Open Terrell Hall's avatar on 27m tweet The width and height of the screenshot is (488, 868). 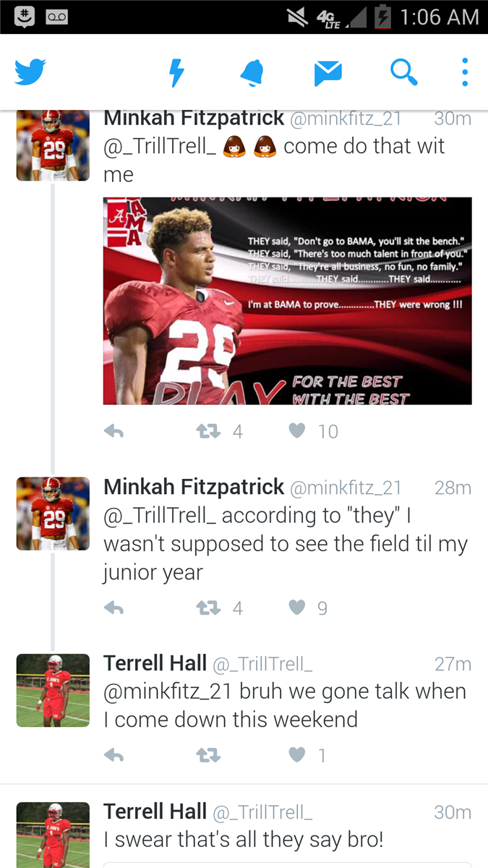[x=53, y=690]
